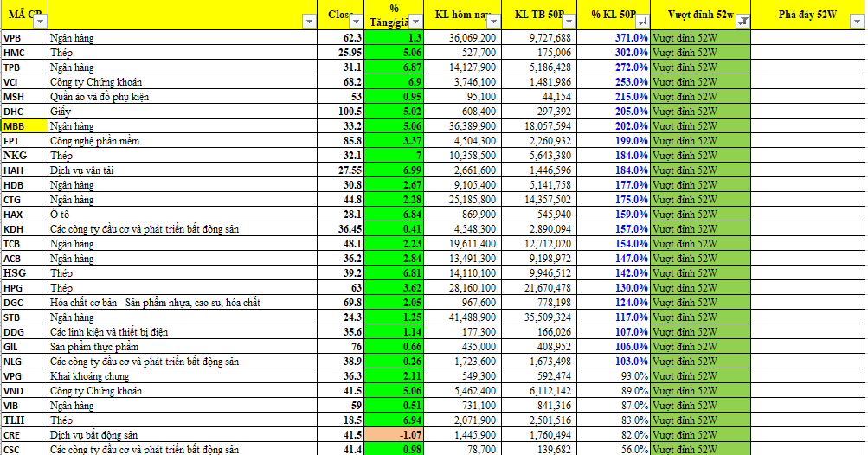Select the Phá đáy 52W header cell

(807, 16)
